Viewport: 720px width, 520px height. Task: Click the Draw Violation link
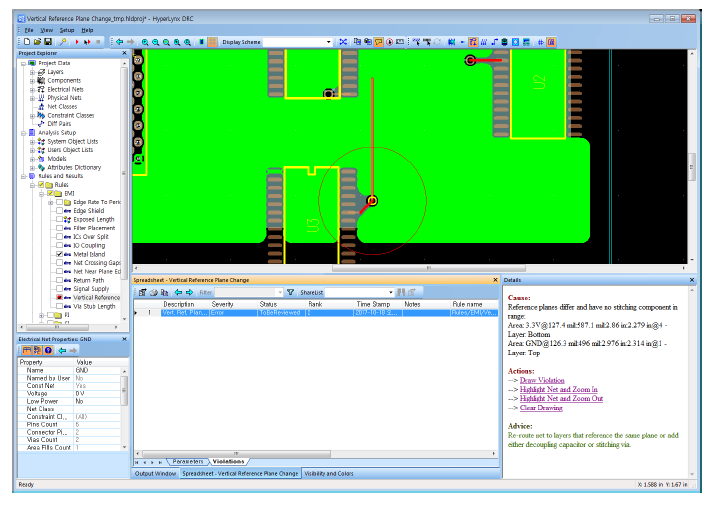[x=542, y=380]
